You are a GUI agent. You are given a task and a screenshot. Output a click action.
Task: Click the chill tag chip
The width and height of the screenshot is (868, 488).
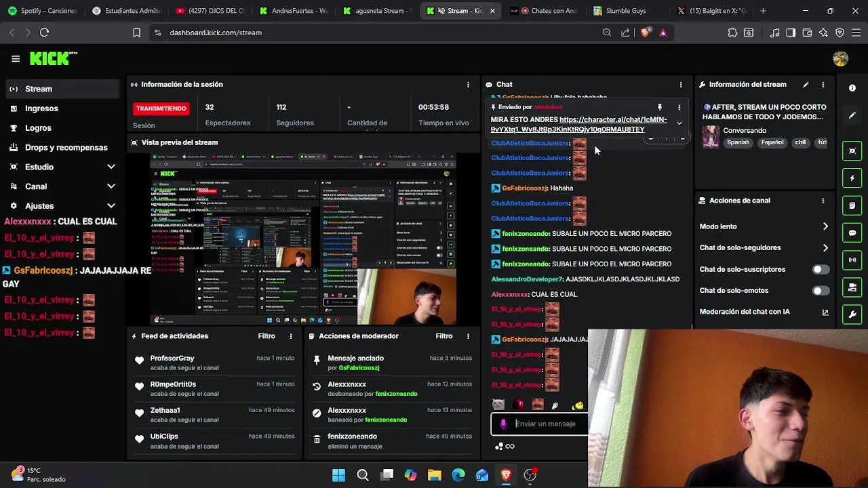[x=800, y=143]
